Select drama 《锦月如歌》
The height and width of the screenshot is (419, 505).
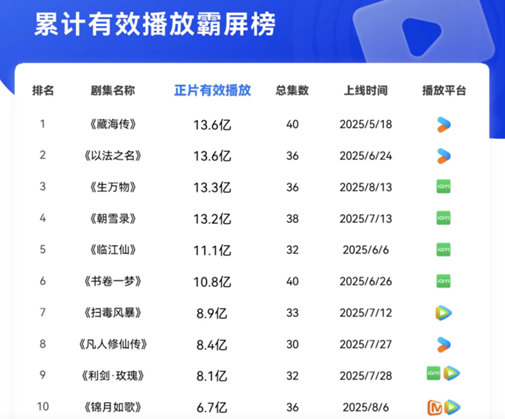[113, 407]
